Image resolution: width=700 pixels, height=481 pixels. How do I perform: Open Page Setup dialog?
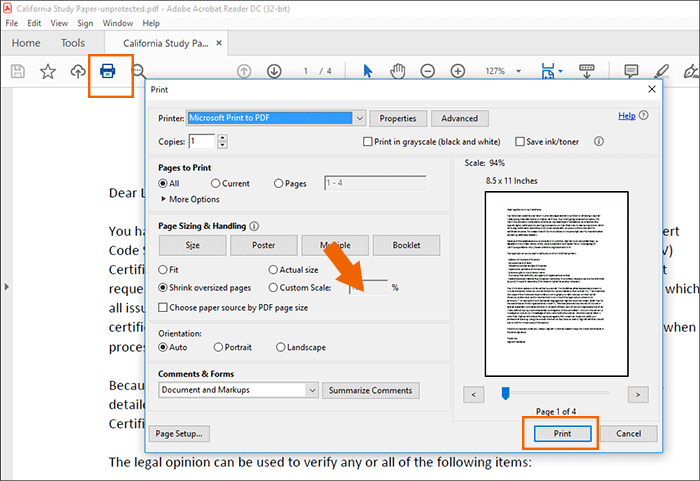179,434
